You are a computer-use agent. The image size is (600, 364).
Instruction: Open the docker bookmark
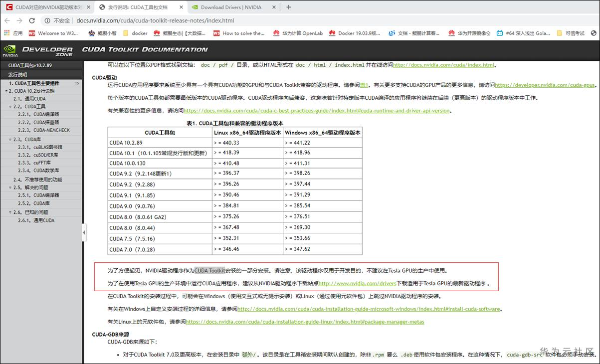pyautogui.click(x=135, y=33)
